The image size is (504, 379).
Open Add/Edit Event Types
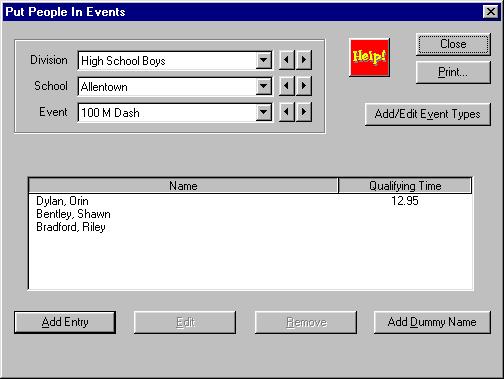pyautogui.click(x=428, y=114)
